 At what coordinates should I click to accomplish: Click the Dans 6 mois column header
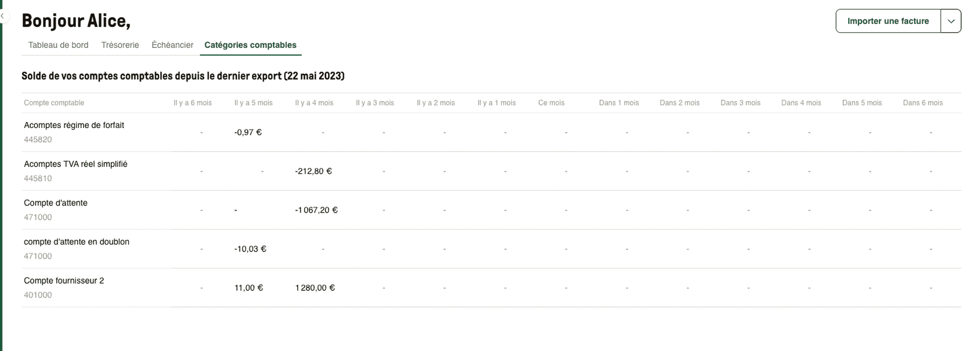pos(923,103)
